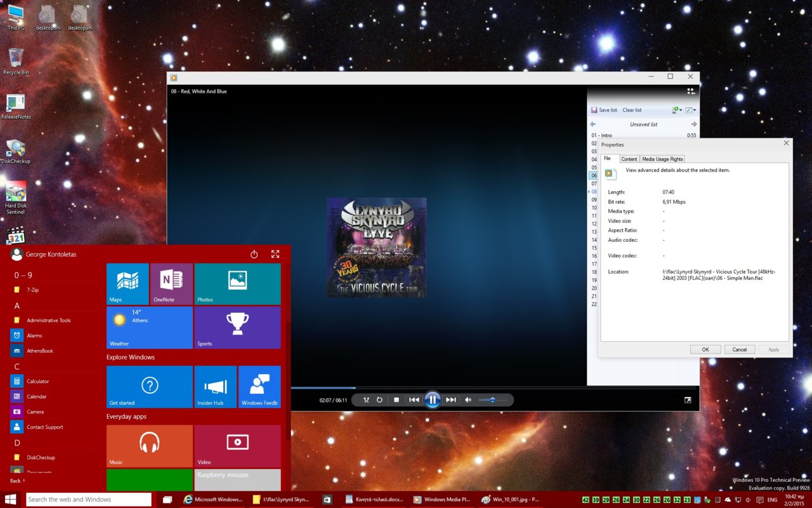Viewport: 812px width, 508px height.
Task: Click OK in the Properties dialog
Action: click(705, 349)
